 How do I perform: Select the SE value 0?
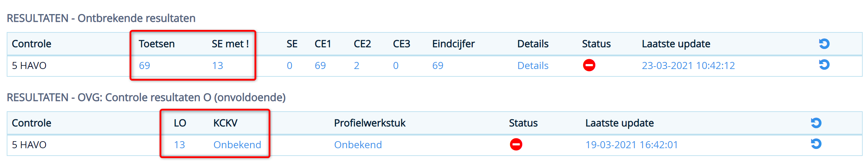(x=289, y=65)
